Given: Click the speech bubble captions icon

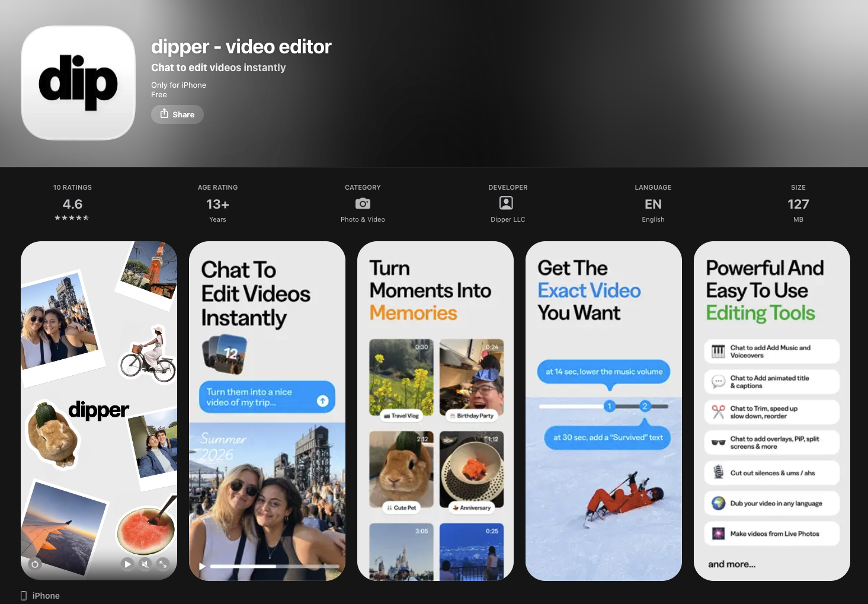Looking at the screenshot, I should point(718,382).
